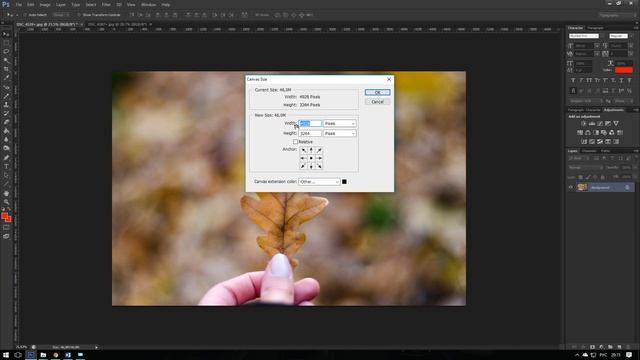Image resolution: width=640 pixels, height=360 pixels.
Task: Open Height units dropdown in Canvas Size
Action: tap(340, 133)
